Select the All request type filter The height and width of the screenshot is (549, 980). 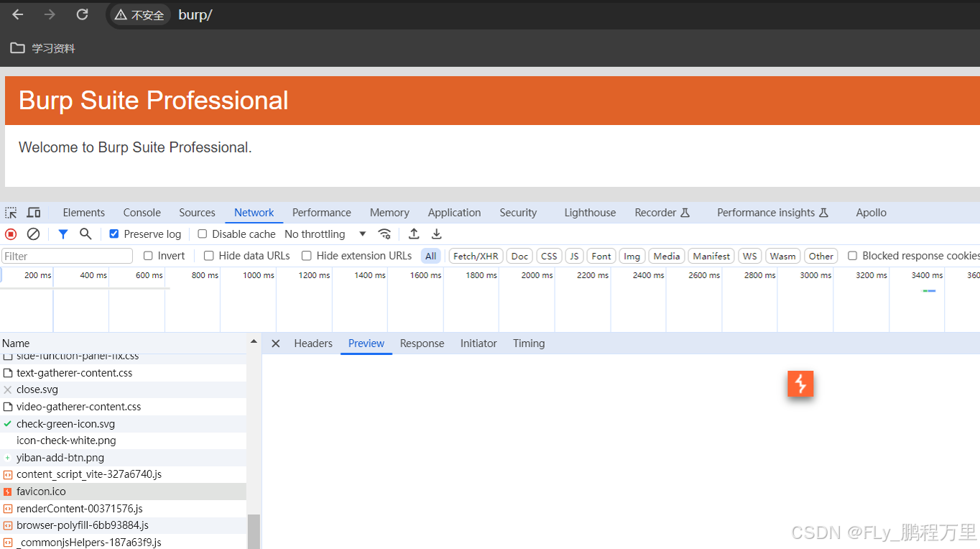click(430, 256)
